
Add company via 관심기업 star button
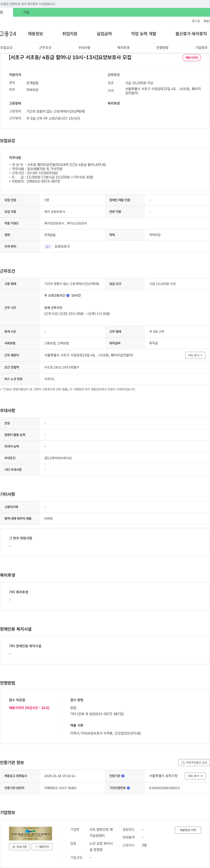click(19, 847)
